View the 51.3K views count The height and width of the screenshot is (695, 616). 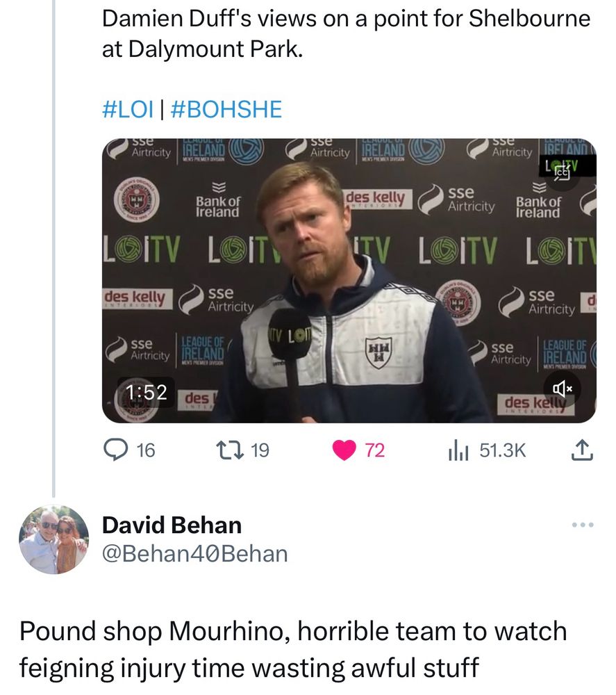(502, 450)
